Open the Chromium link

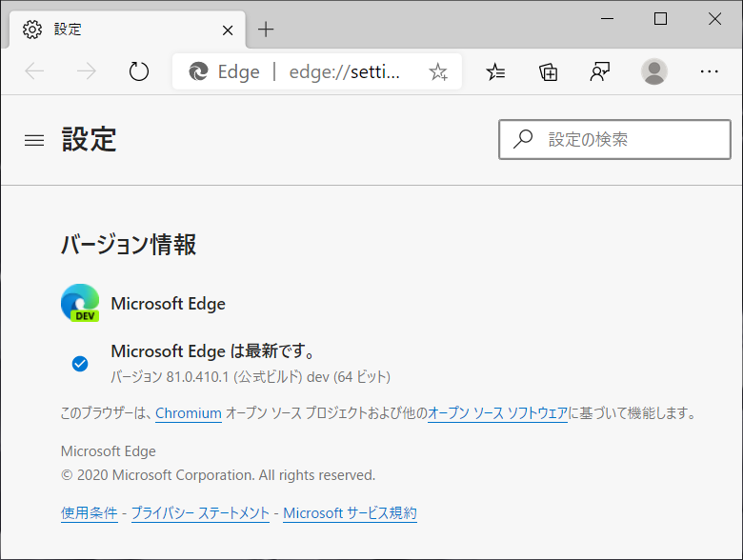(x=189, y=413)
